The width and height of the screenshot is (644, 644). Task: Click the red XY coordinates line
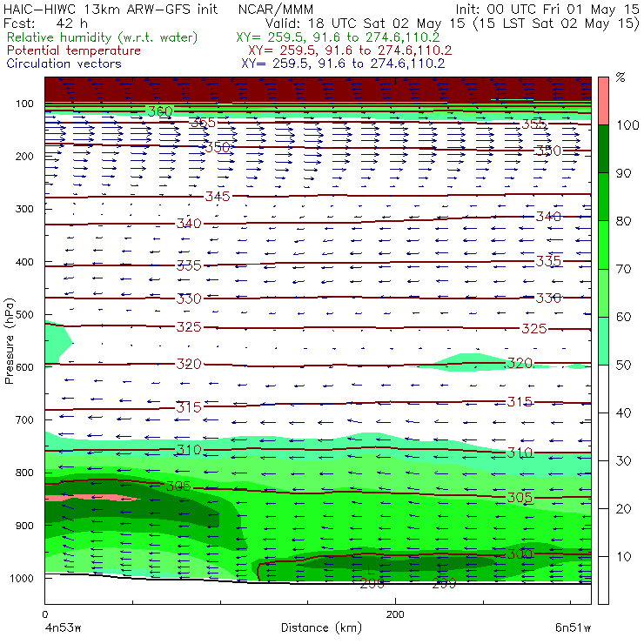click(x=350, y=50)
